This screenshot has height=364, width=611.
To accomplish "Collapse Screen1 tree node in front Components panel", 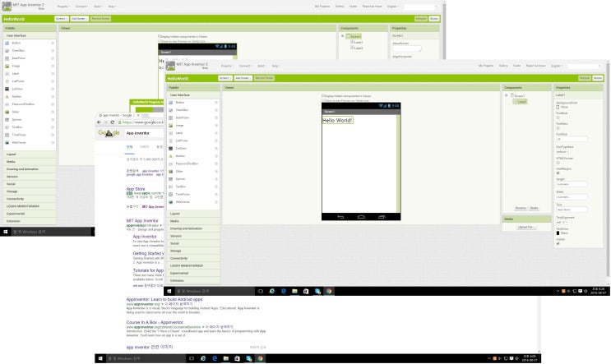I will (x=507, y=95).
